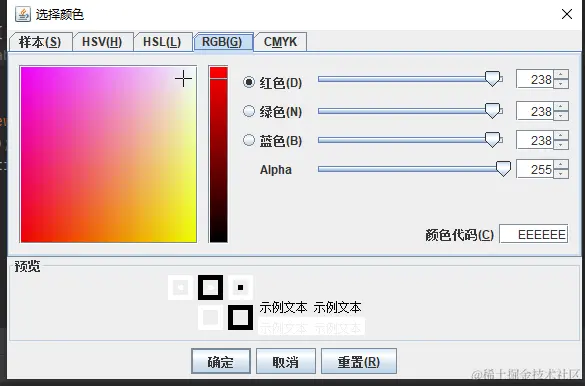Click the 重置(R) button
Viewport: 585px width, 386px height.
359,361
